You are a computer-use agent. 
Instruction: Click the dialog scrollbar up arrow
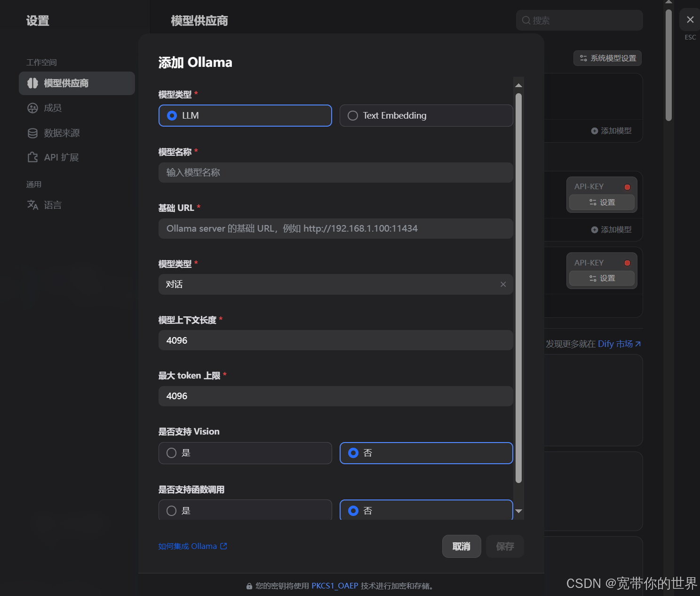pos(518,85)
